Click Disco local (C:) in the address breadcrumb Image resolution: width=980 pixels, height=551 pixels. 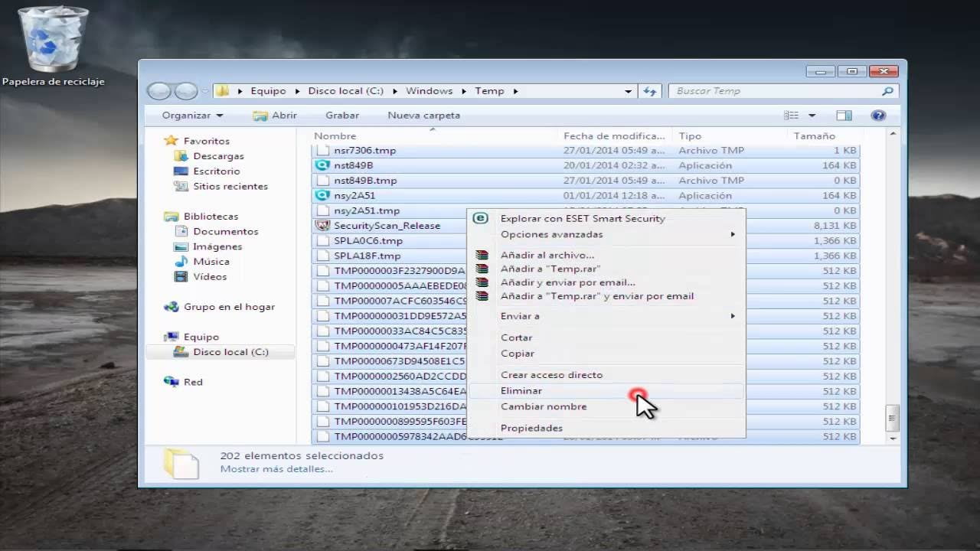[345, 91]
